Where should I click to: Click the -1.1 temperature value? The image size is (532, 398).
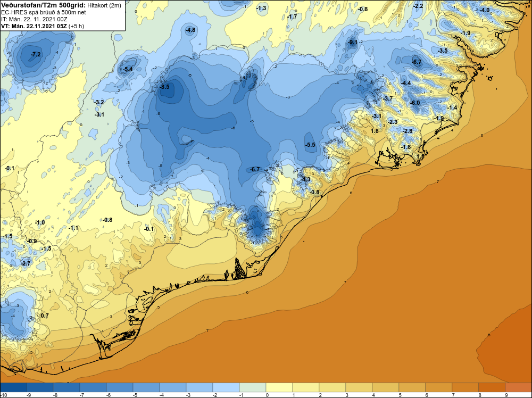[x=73, y=228]
